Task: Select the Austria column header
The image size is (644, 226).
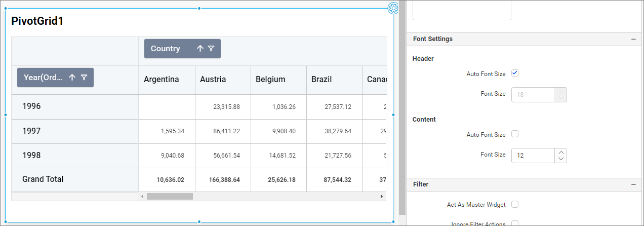Action: coord(223,80)
